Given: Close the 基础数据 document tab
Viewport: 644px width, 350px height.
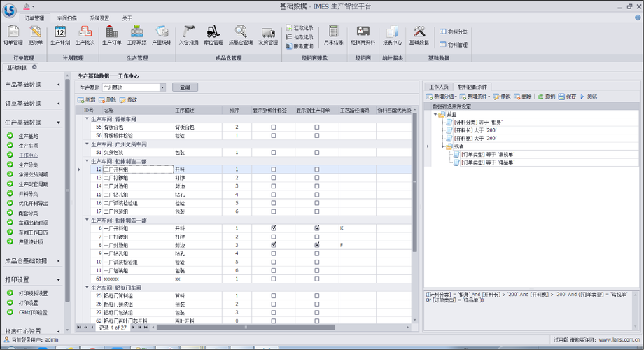Looking at the screenshot, I should pyautogui.click(x=34, y=67).
